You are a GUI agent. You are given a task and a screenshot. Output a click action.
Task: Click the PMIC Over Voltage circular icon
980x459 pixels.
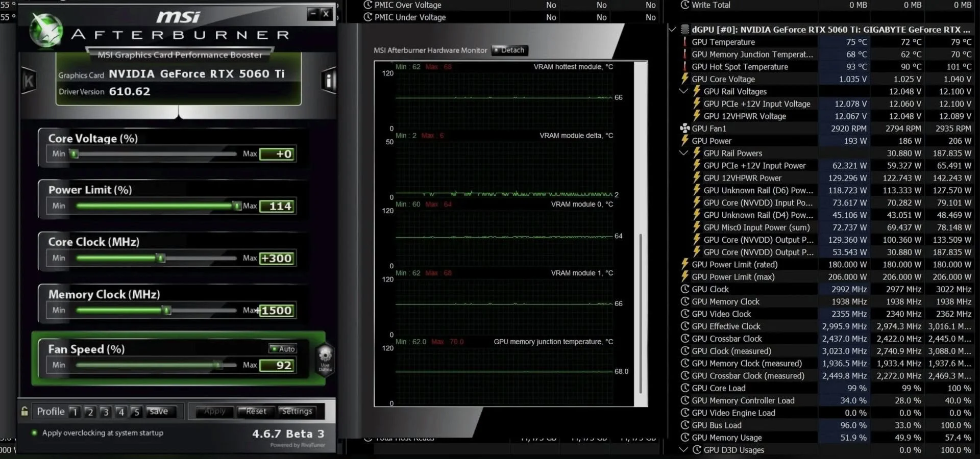pyautogui.click(x=367, y=5)
